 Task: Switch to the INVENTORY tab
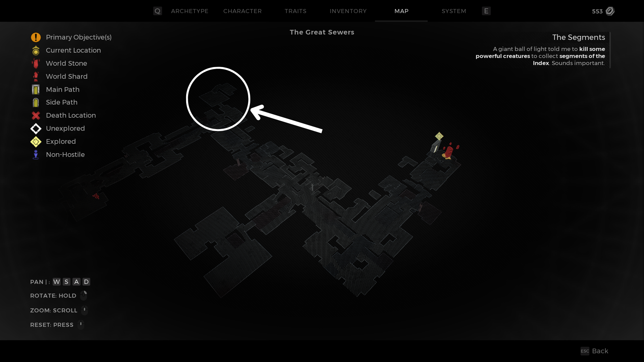[348, 11]
